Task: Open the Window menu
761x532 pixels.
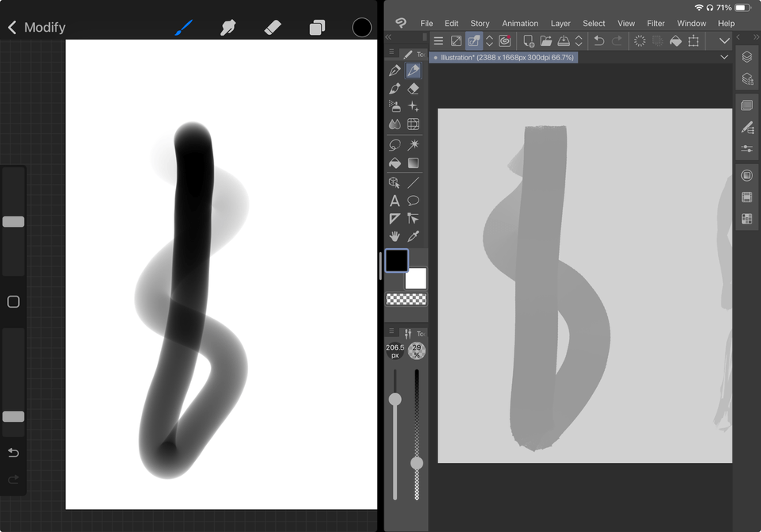Action: (691, 23)
